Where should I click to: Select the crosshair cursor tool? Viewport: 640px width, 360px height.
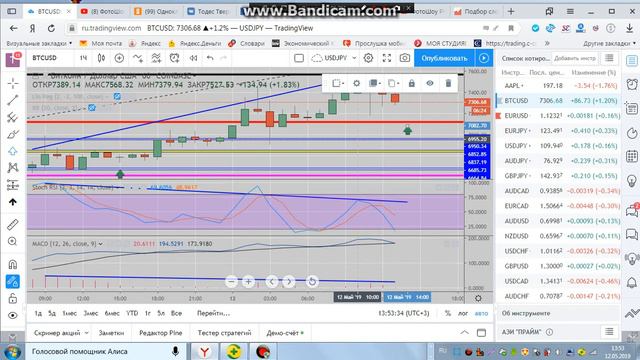click(13, 83)
